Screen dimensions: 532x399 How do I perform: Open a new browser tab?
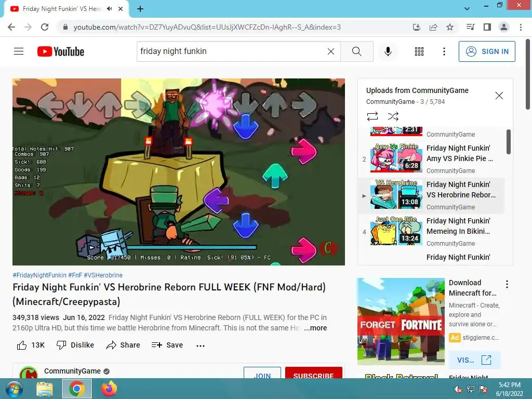click(140, 9)
